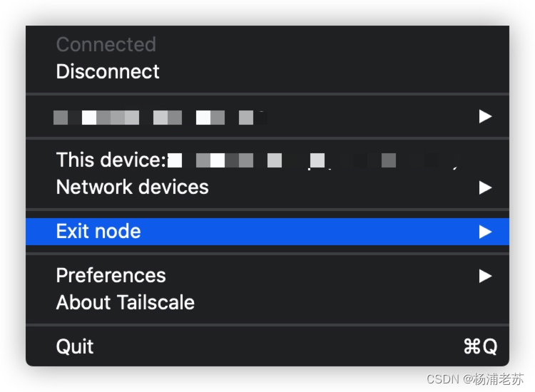The height and width of the screenshot is (392, 535).
Task: Click the separator line below Disconnect
Action: (x=267, y=94)
